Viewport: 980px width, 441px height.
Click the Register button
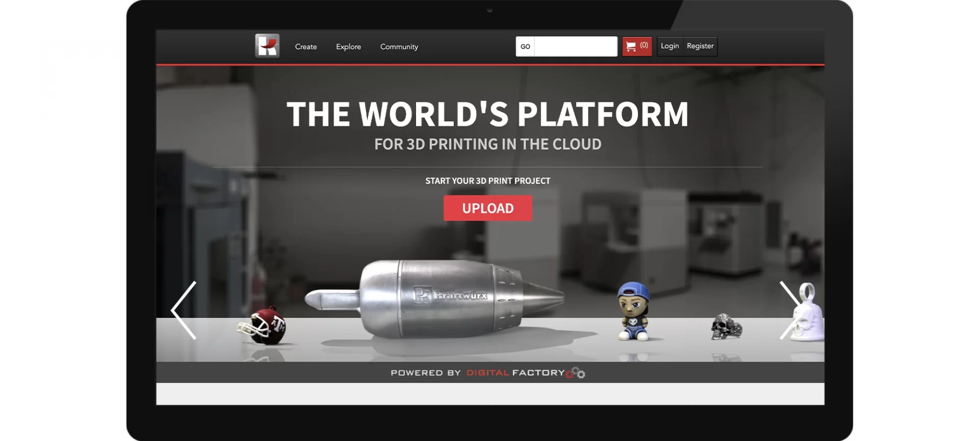pyautogui.click(x=700, y=46)
